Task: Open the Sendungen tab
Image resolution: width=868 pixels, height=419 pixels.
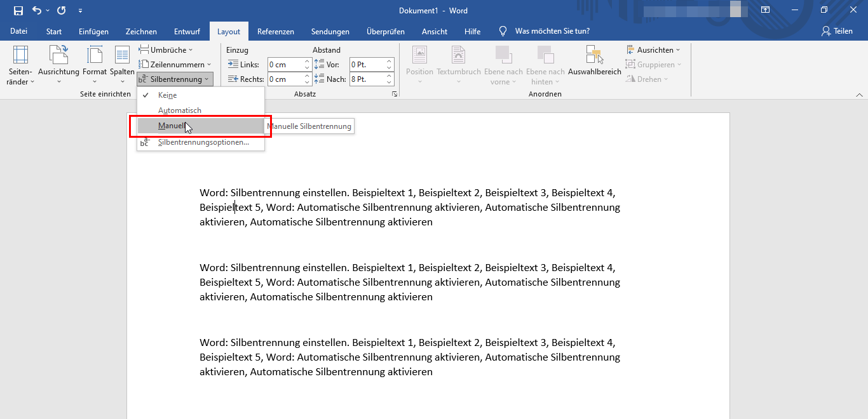Action: [330, 32]
